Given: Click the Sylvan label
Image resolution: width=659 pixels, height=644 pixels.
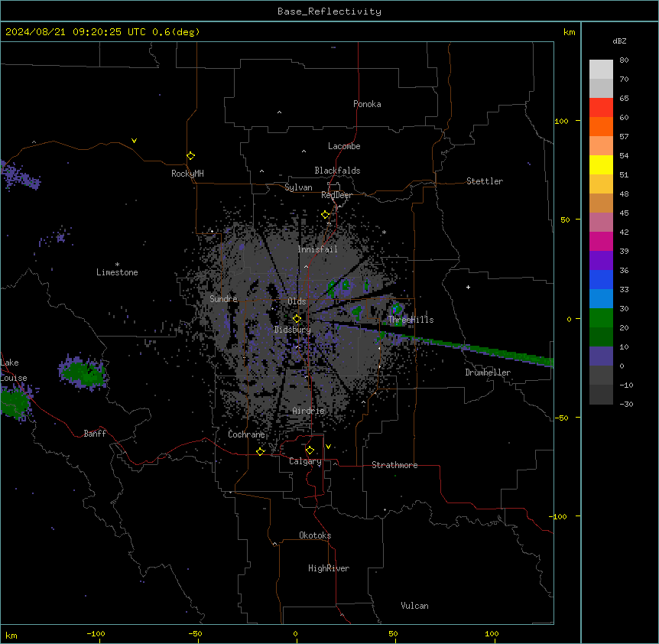Looking at the screenshot, I should click(x=298, y=187).
